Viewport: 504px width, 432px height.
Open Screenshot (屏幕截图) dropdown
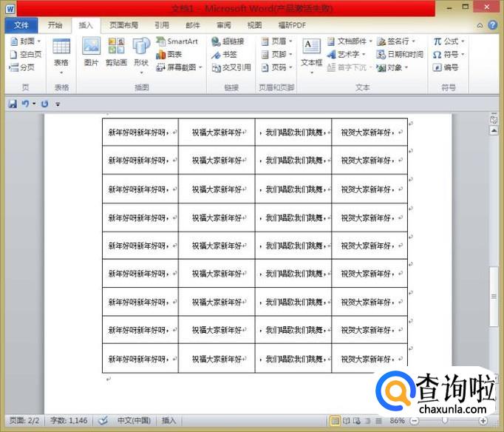pyautogui.click(x=179, y=67)
